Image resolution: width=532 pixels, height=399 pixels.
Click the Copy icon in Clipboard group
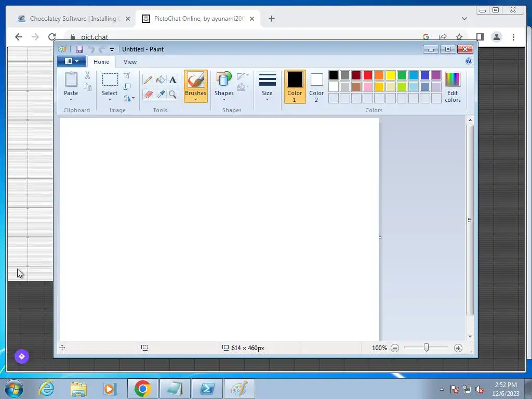87,87
